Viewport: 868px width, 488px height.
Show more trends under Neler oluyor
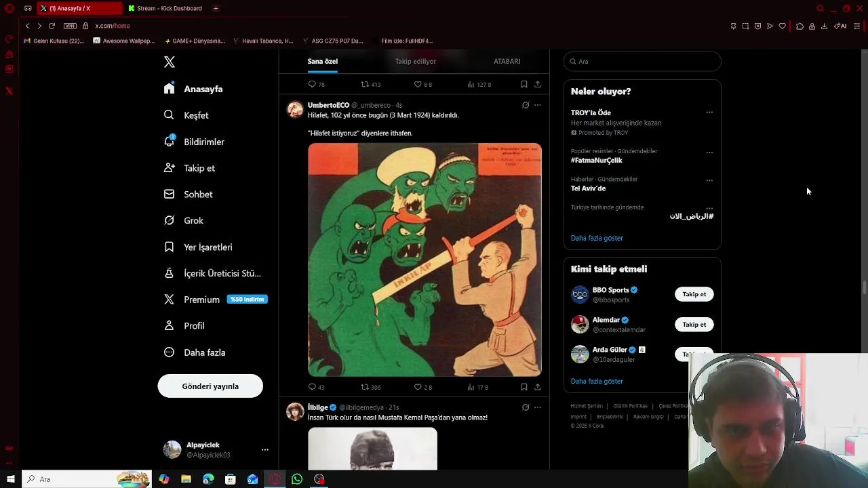click(x=597, y=238)
